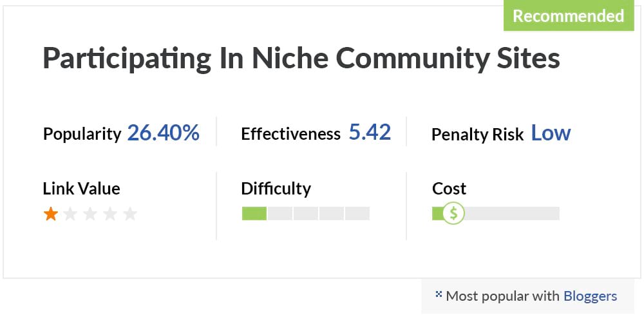Image resolution: width=644 pixels, height=322 pixels.
Task: Click the second gray Difficulty segment
Action: pos(280,214)
